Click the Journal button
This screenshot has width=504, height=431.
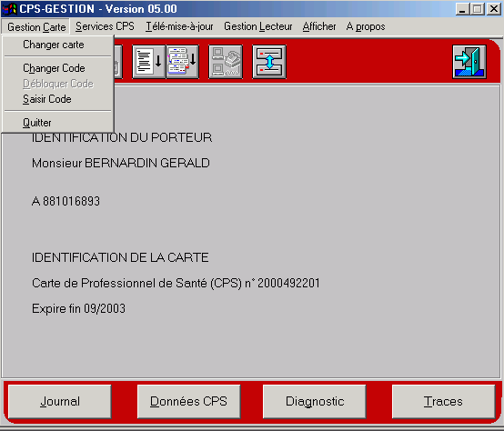(x=60, y=402)
